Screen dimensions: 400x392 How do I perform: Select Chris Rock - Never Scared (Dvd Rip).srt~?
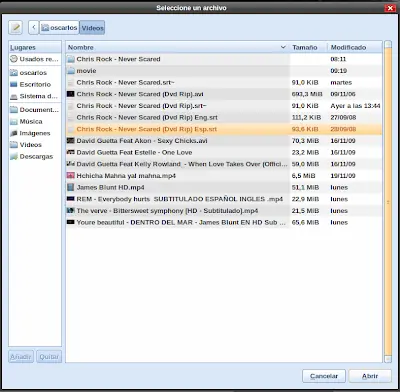[x=224, y=106]
